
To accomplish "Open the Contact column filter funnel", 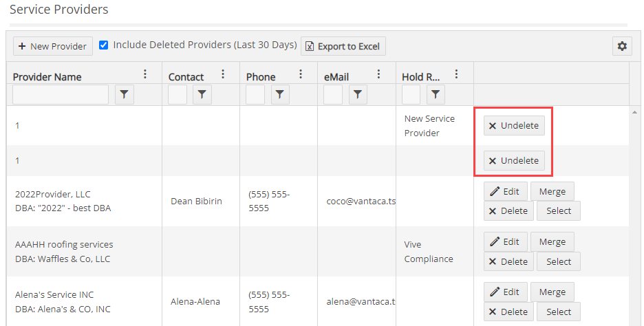I will click(x=202, y=94).
